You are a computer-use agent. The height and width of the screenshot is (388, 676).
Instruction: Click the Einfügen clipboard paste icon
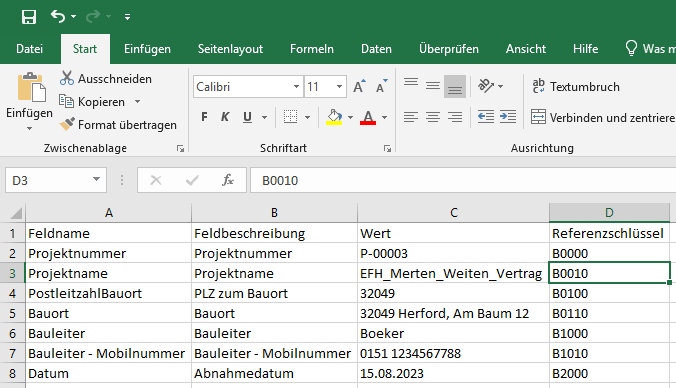[31, 88]
